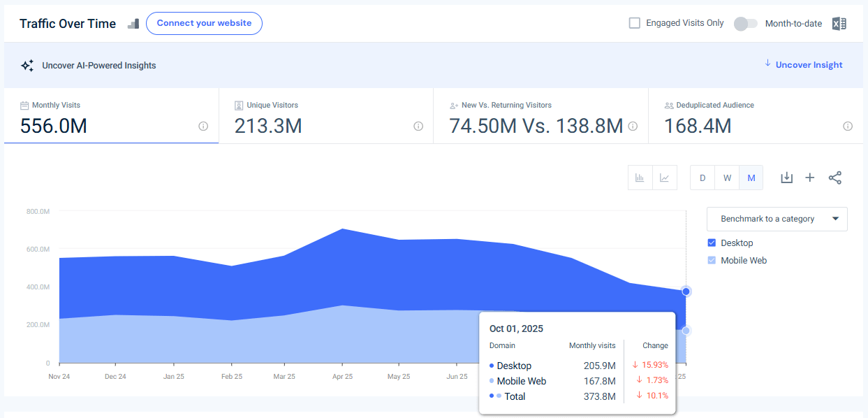Image resolution: width=868 pixels, height=418 pixels.
Task: Open the share chart icon
Action: pos(835,178)
